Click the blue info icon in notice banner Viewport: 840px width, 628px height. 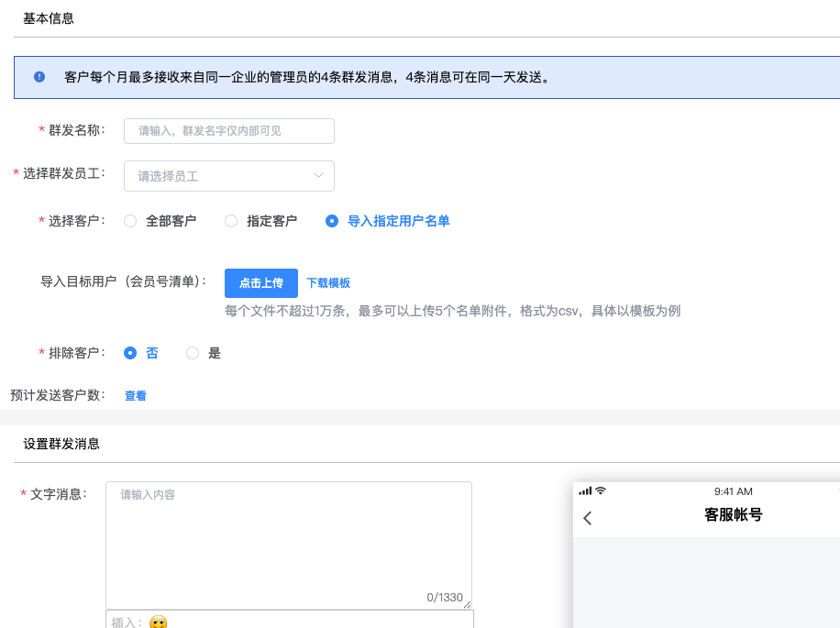click(39, 77)
